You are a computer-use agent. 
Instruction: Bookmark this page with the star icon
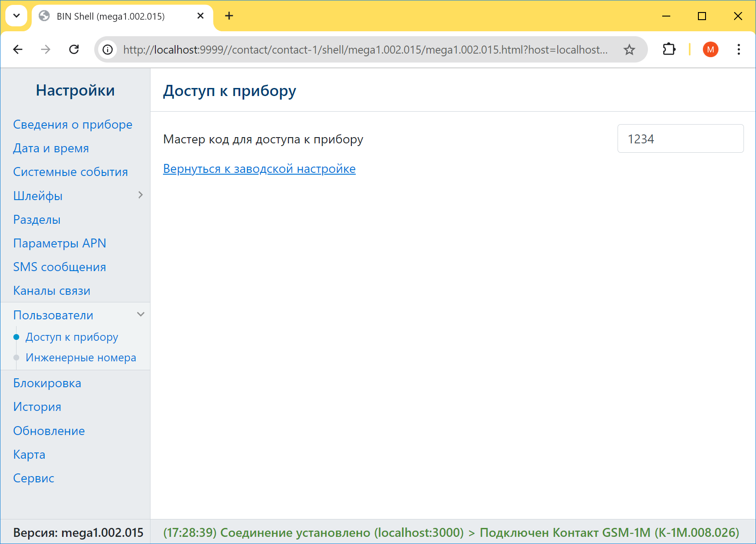click(629, 50)
